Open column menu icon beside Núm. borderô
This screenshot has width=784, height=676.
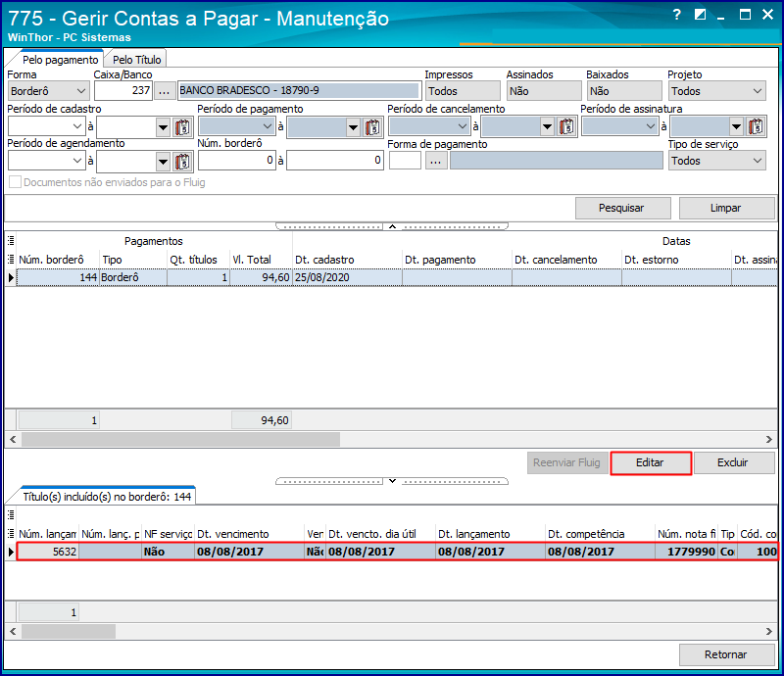(11, 260)
